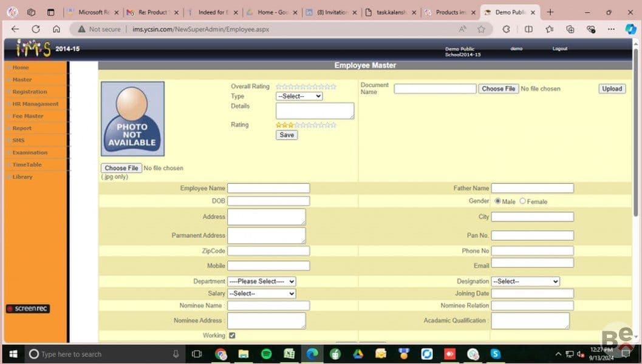The image size is (642, 364).
Task: Set Rating using the star rating control
Action: (x=306, y=125)
